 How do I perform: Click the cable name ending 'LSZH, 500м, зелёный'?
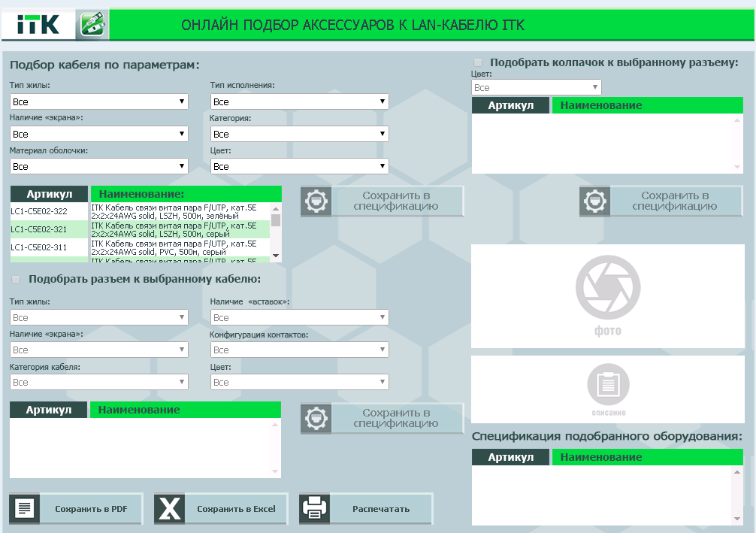pos(174,212)
